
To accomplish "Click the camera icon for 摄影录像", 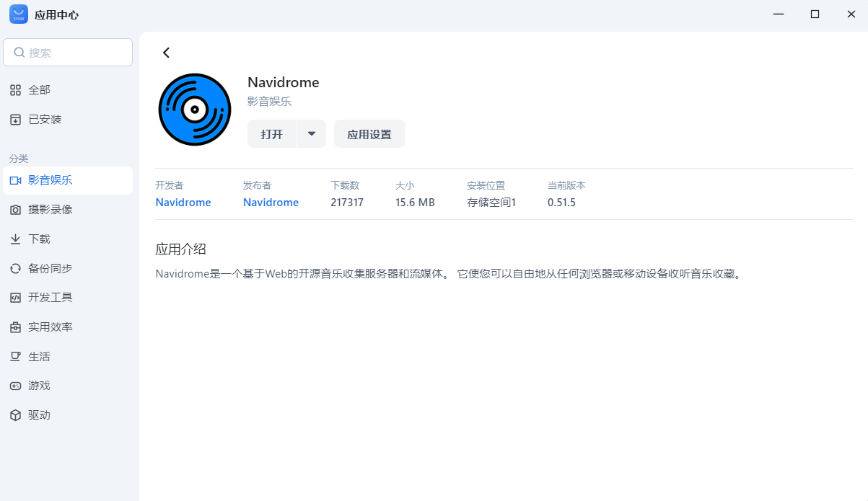I will (15, 210).
